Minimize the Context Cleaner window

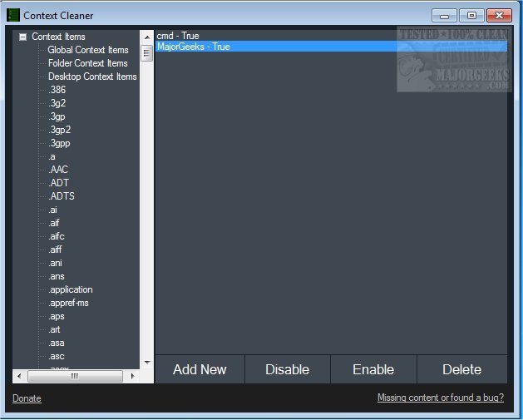pyautogui.click(x=444, y=16)
